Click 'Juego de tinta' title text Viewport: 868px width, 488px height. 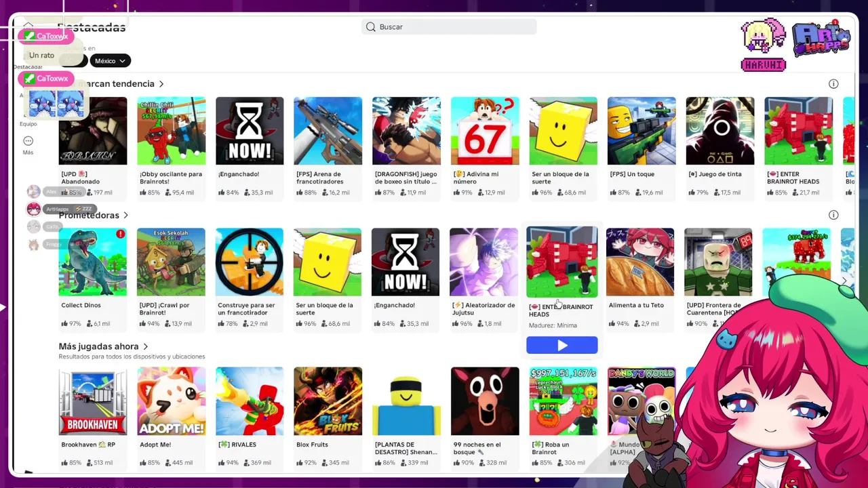715,174
